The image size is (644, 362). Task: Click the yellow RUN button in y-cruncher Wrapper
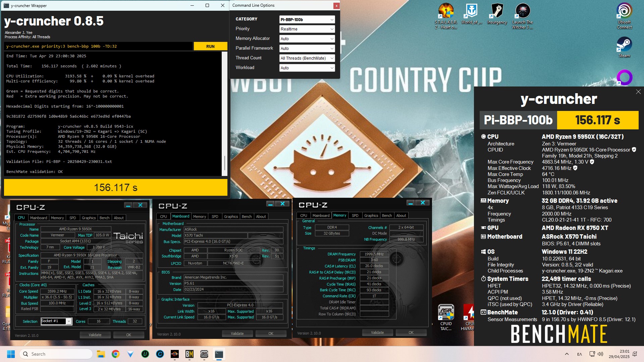coord(210,46)
